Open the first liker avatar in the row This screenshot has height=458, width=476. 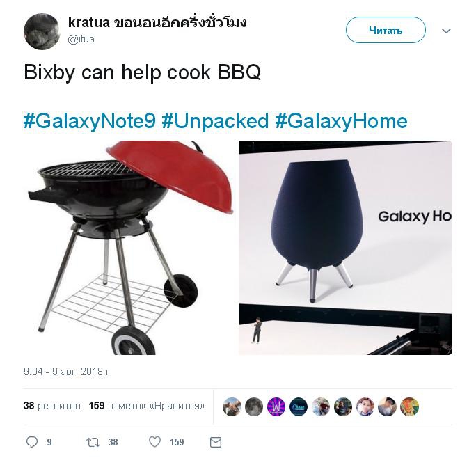click(232, 406)
